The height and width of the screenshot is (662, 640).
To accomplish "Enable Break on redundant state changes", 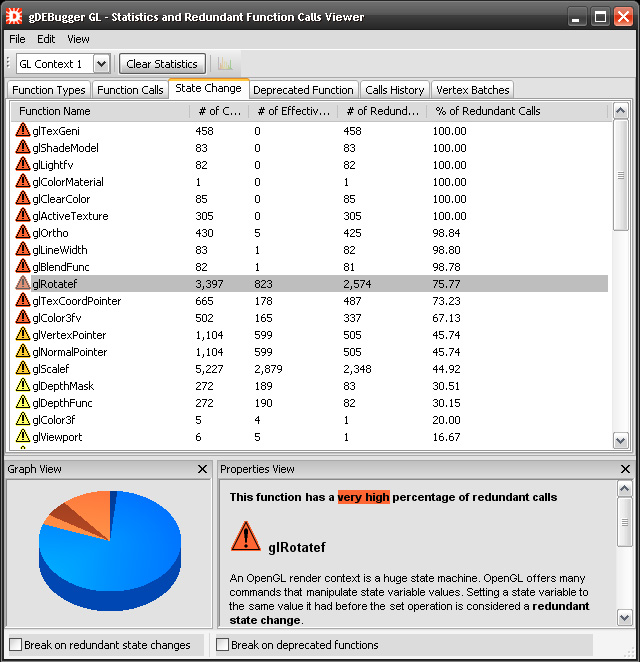I will point(16,645).
